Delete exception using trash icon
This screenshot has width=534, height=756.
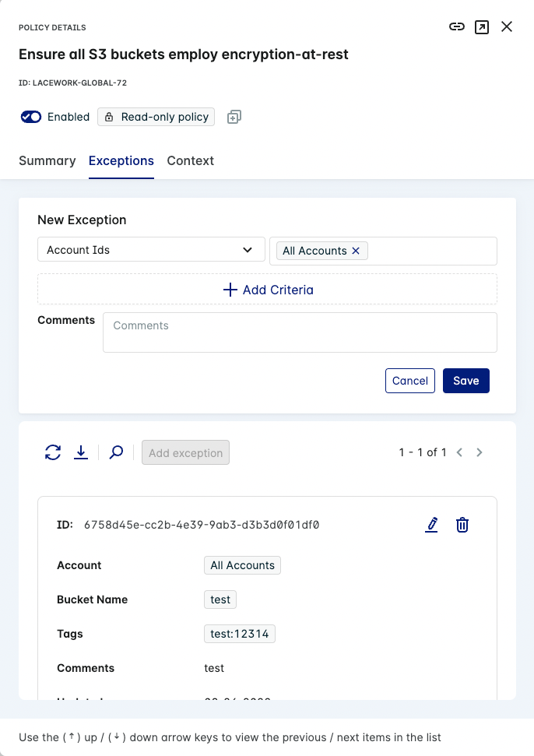[462, 525]
